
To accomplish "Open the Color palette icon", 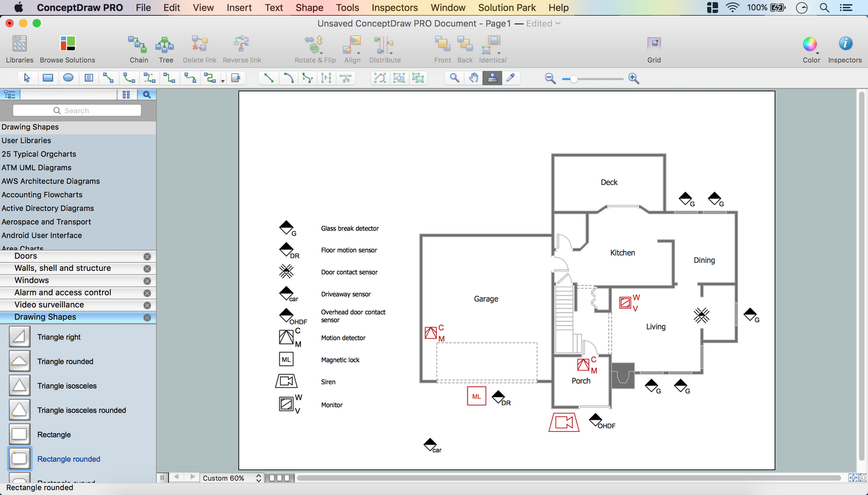I will point(811,44).
